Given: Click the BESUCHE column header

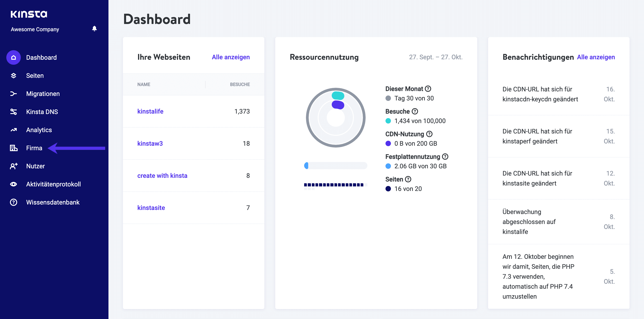Looking at the screenshot, I should coord(240,84).
